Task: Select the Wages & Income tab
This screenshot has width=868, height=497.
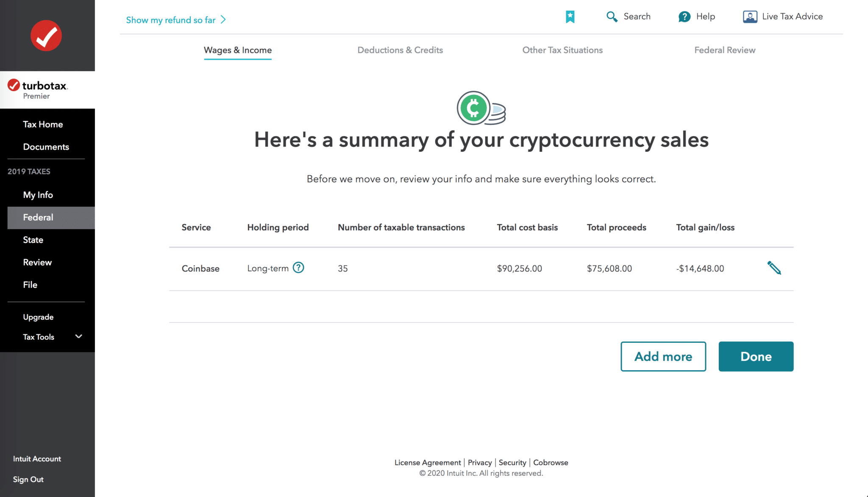Action: click(x=237, y=50)
